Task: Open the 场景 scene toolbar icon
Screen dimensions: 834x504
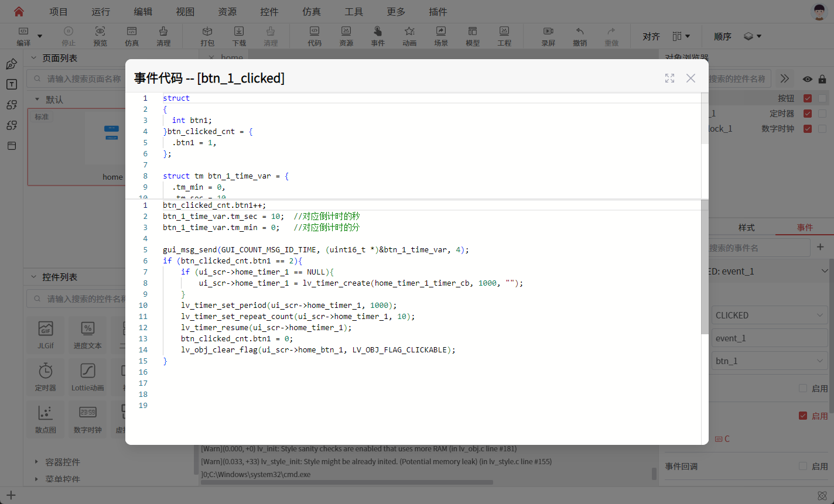Action: [x=441, y=36]
